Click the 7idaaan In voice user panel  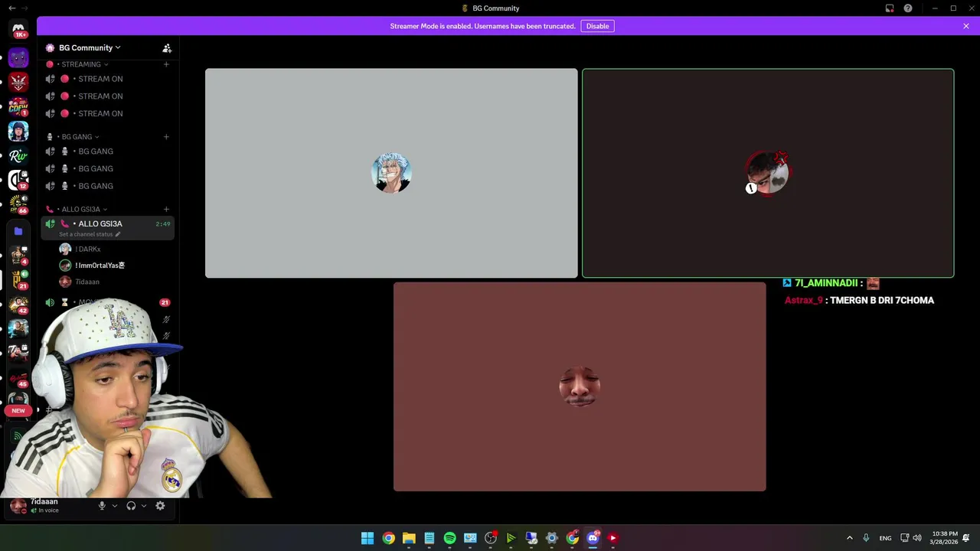click(46, 506)
